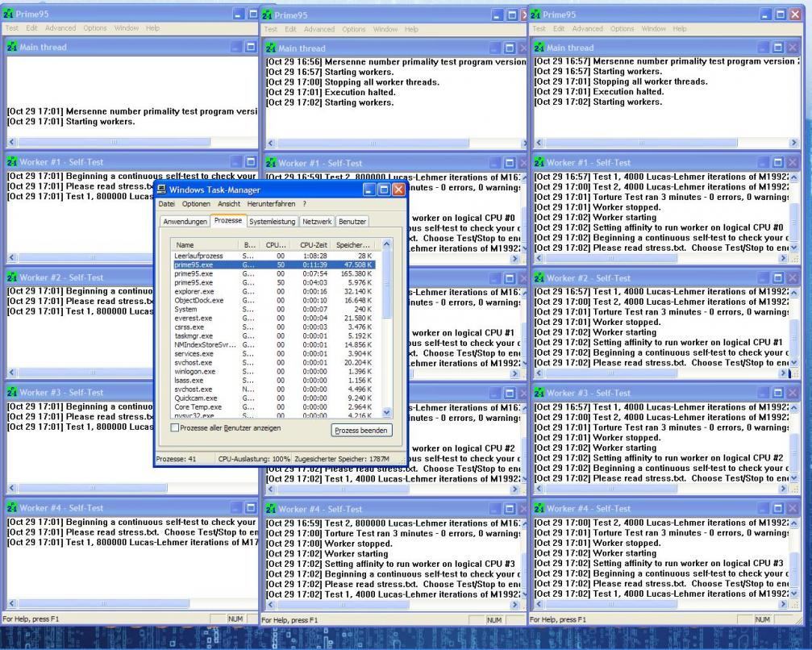Select the explorer.exe process row
This screenshot has width=812, height=650.
click(273, 292)
